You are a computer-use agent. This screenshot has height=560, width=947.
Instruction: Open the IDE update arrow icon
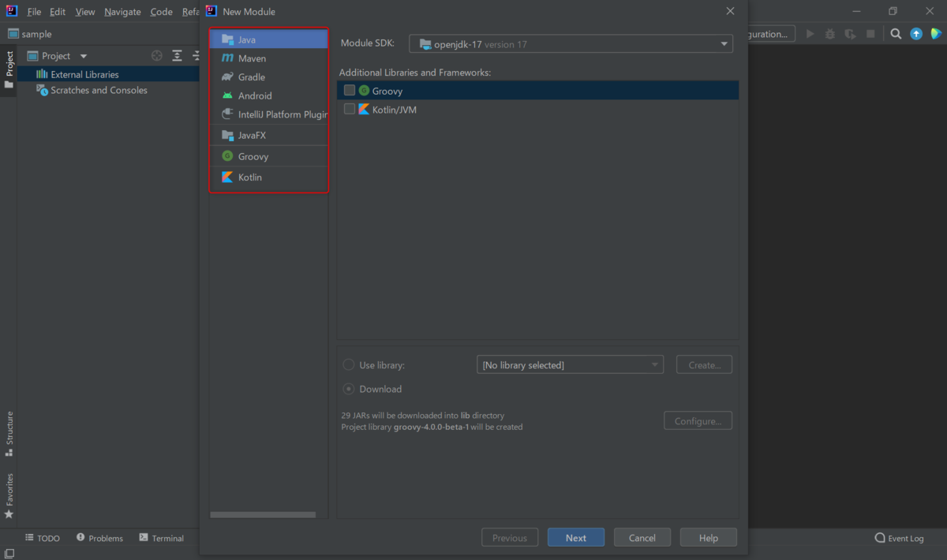pos(916,34)
